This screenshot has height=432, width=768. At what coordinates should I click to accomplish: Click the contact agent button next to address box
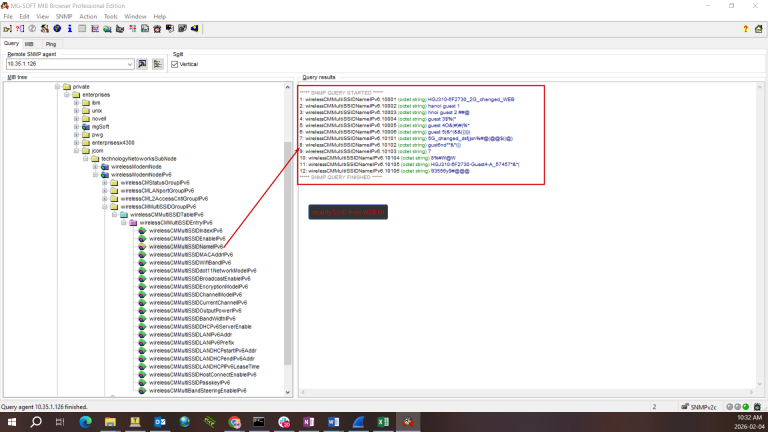[142, 64]
